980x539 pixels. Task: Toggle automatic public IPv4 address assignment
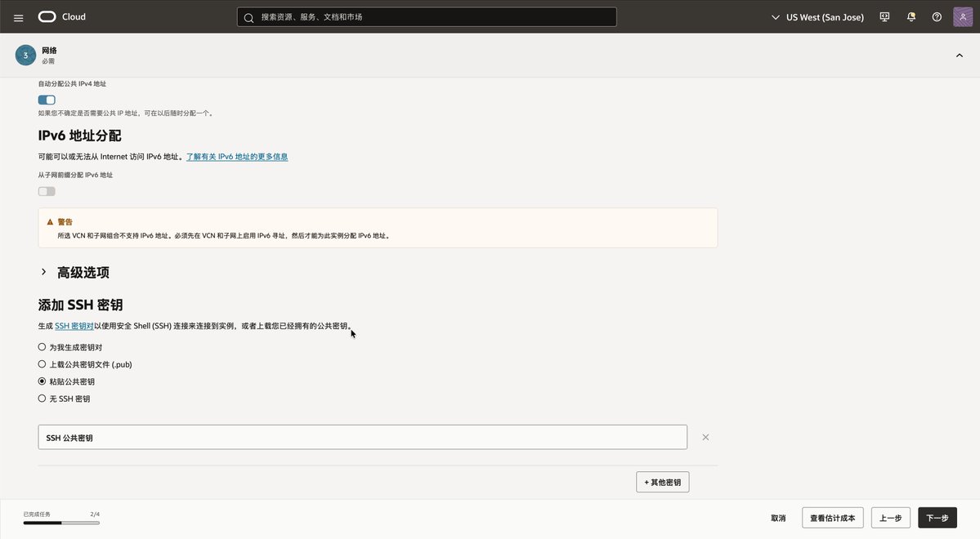[47, 100]
